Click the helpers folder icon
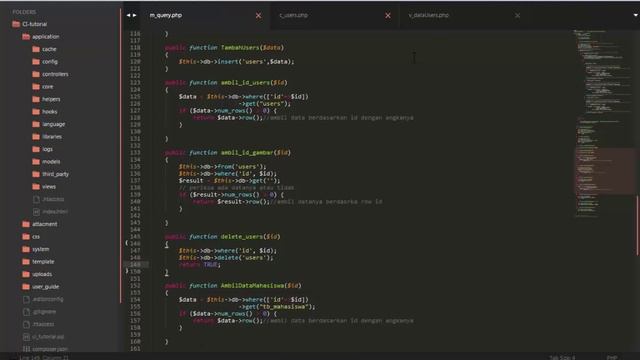 click(36, 99)
